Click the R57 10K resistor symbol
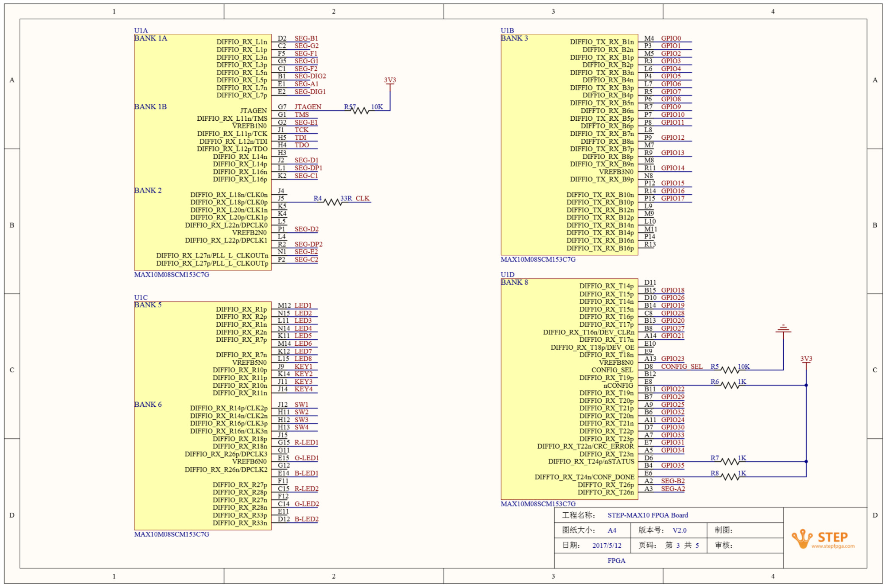Image resolution: width=888 pixels, height=588 pixels. pyautogui.click(x=360, y=111)
